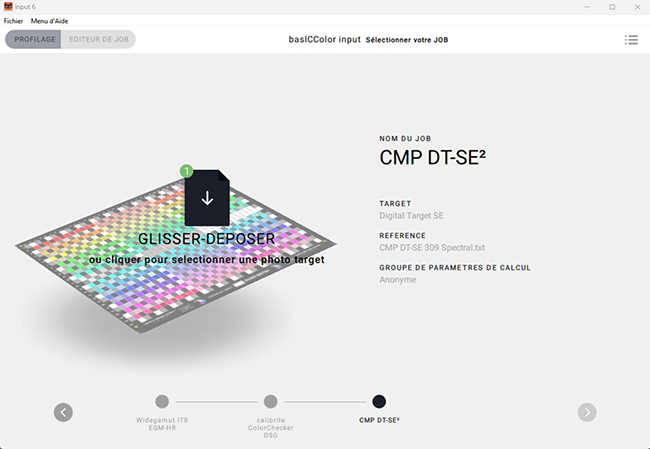Click 'CMP DT-SE 309 Spectral.txt' reference value
The width and height of the screenshot is (650, 449).
[432, 248]
